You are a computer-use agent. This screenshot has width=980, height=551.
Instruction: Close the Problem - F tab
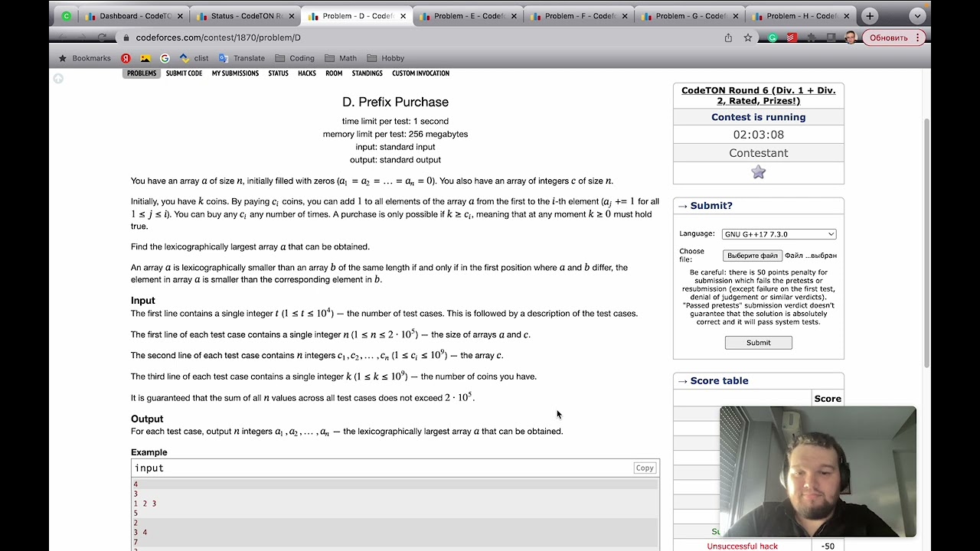point(626,16)
